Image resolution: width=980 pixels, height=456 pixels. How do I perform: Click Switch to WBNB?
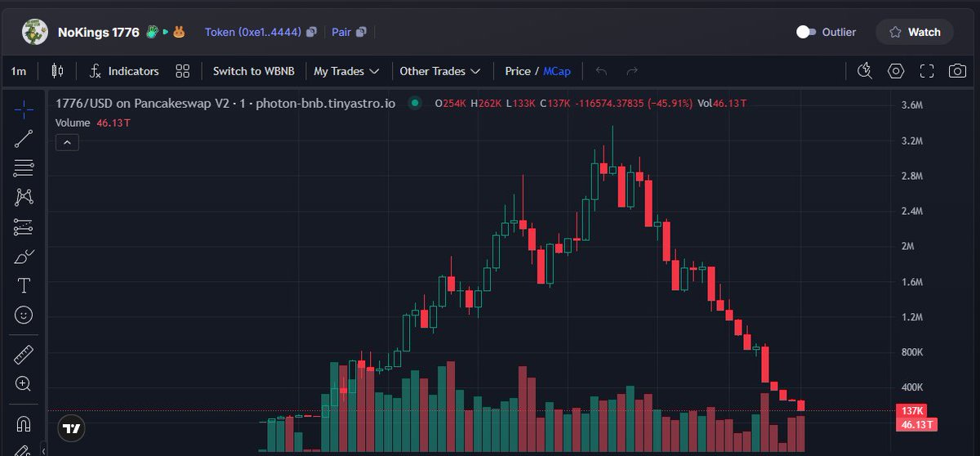253,71
